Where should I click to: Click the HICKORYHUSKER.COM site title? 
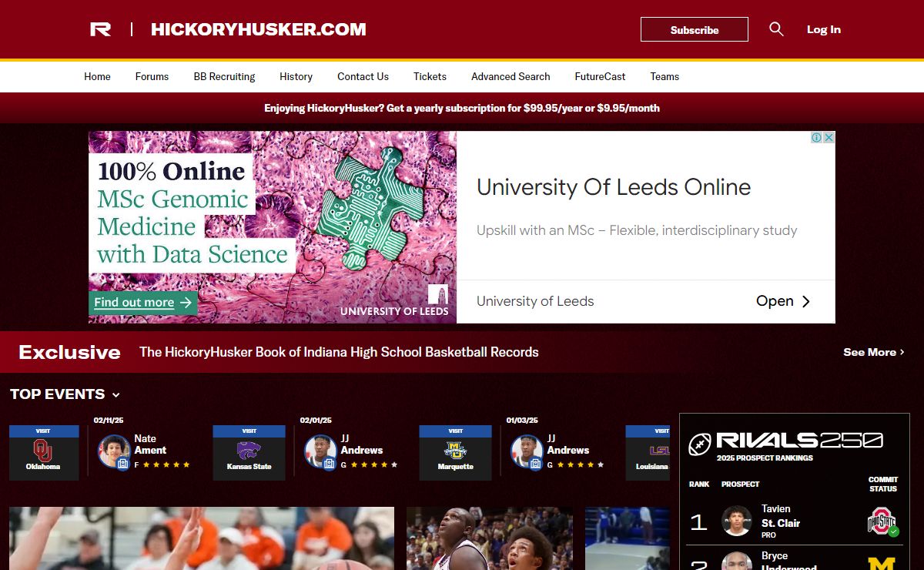[x=259, y=29]
